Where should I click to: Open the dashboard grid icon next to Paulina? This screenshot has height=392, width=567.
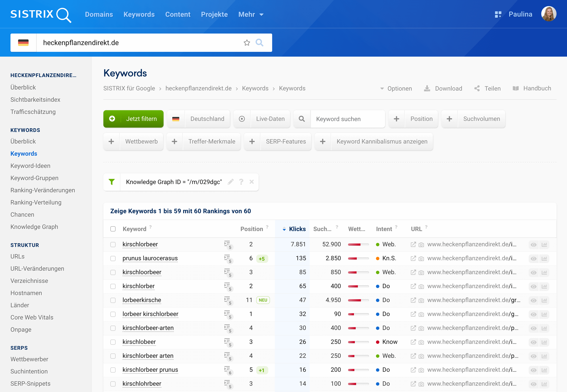tap(498, 15)
